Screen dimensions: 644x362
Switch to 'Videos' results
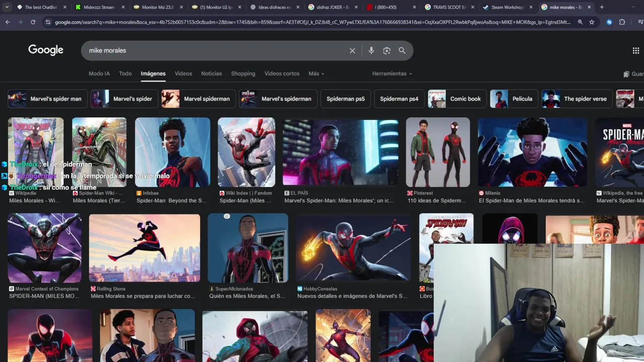point(183,73)
